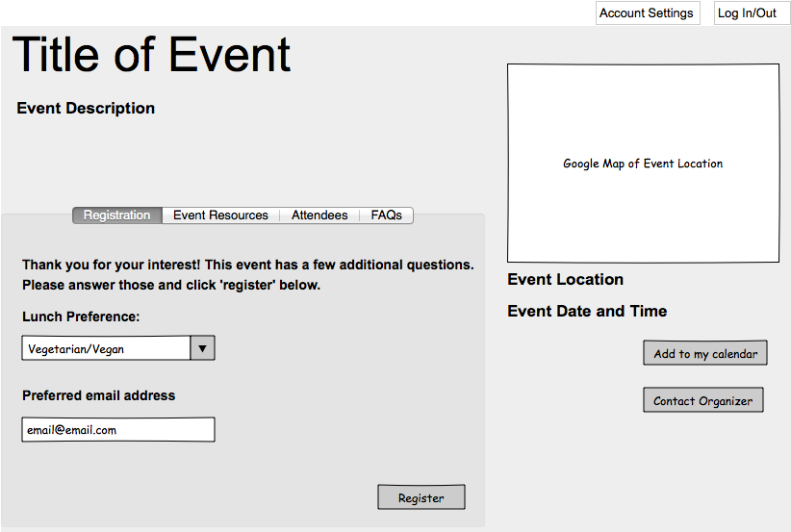Screen dimensions: 791x532
Task: Select the Event Description heading
Action: pos(86,108)
